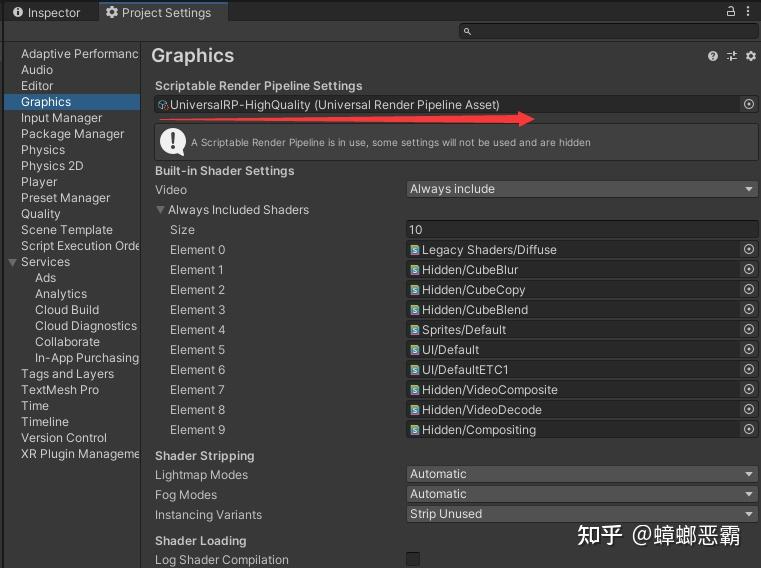Select the Time settings category
761x568 pixels.
(x=34, y=406)
